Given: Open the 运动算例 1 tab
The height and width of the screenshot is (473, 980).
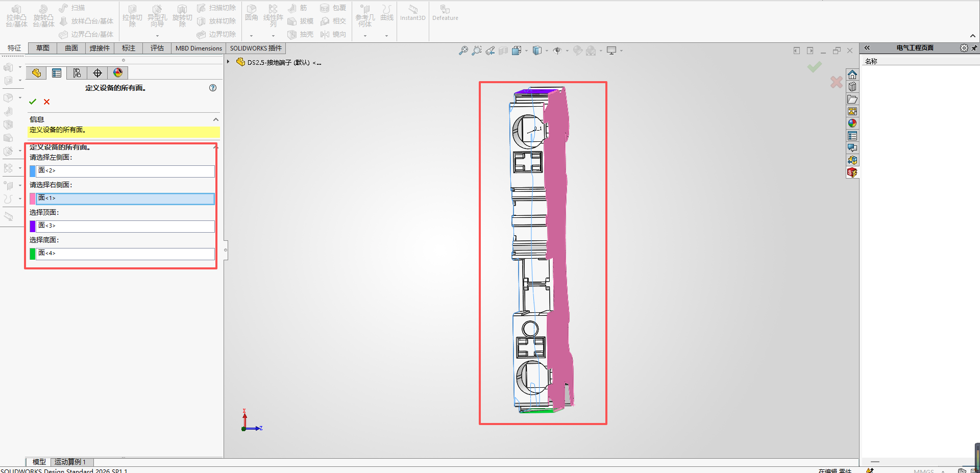Looking at the screenshot, I should [x=70, y=462].
